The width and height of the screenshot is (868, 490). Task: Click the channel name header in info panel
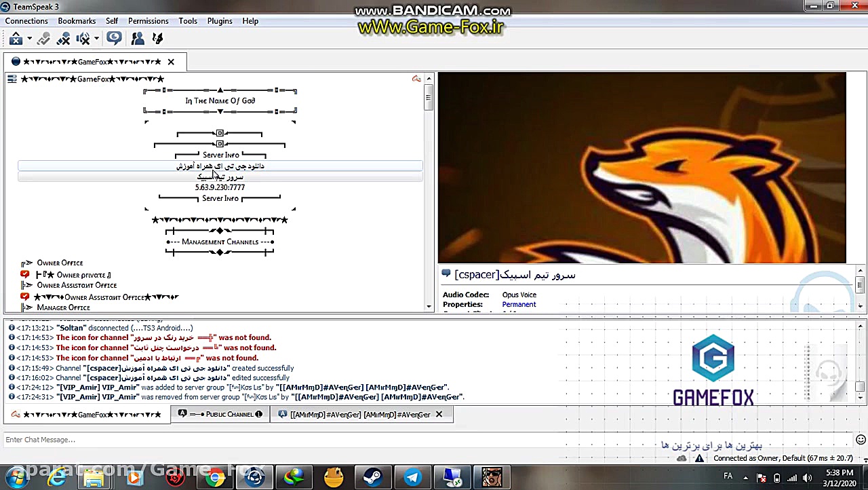515,275
